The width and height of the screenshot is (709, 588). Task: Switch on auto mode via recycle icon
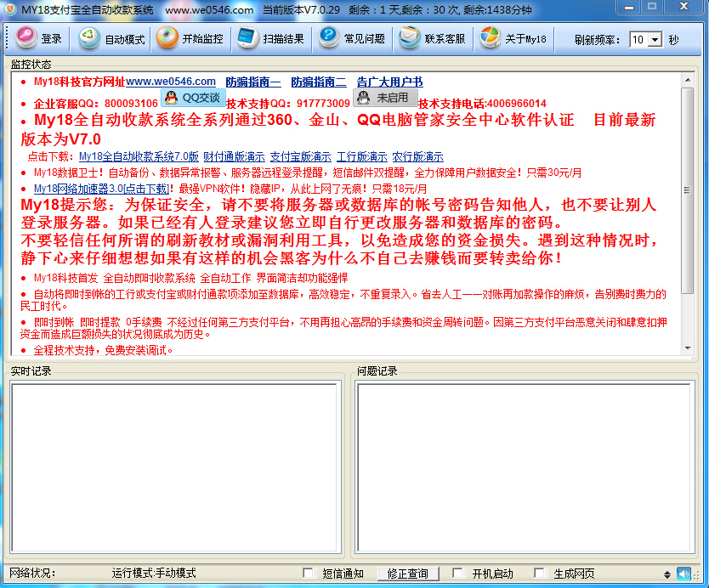[89, 38]
